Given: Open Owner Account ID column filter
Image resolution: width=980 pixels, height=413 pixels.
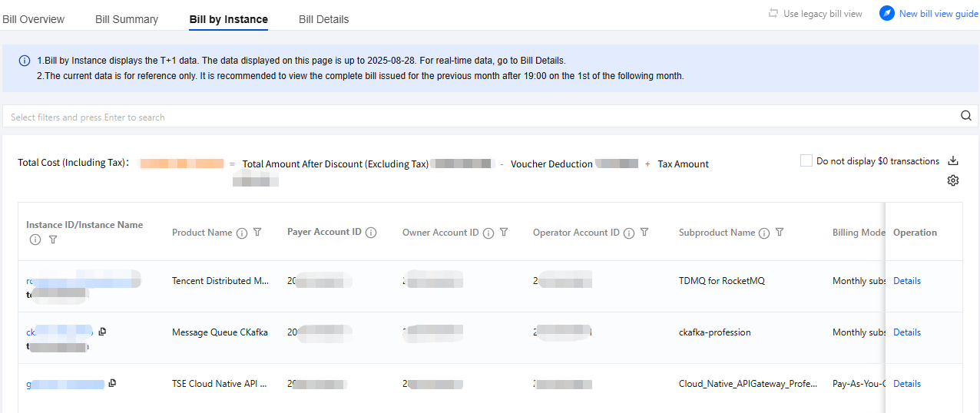Looking at the screenshot, I should (x=504, y=233).
